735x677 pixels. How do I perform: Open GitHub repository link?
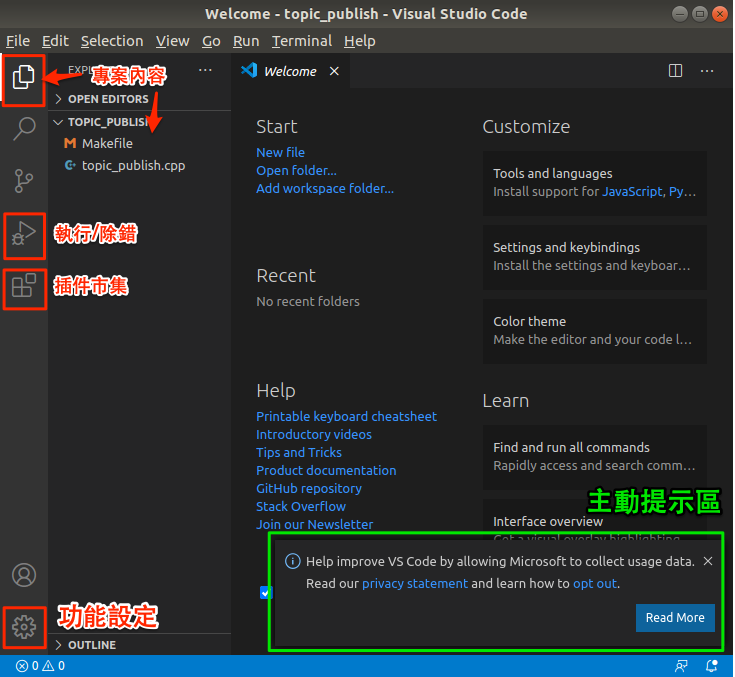[308, 489]
